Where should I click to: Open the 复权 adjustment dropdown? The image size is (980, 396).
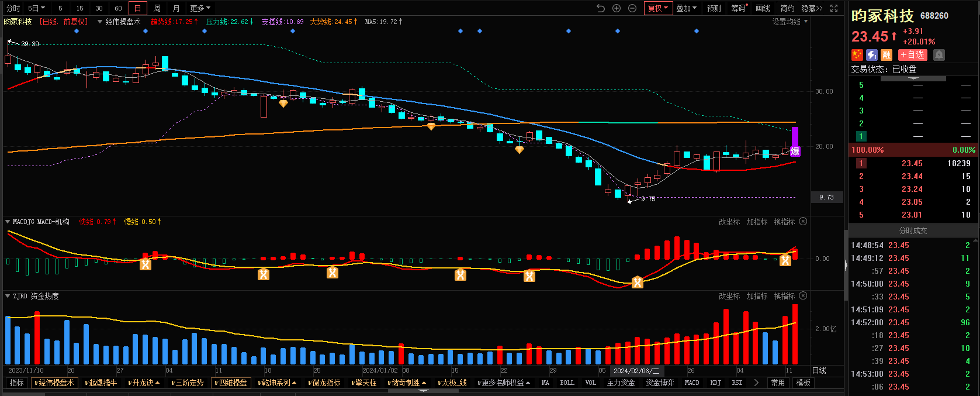659,8
